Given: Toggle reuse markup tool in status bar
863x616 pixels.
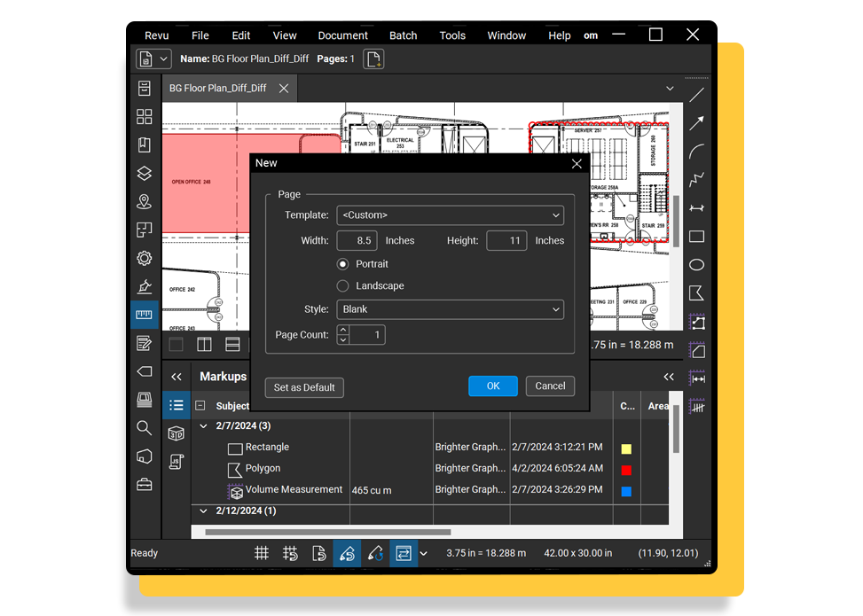Looking at the screenshot, I should [x=375, y=553].
